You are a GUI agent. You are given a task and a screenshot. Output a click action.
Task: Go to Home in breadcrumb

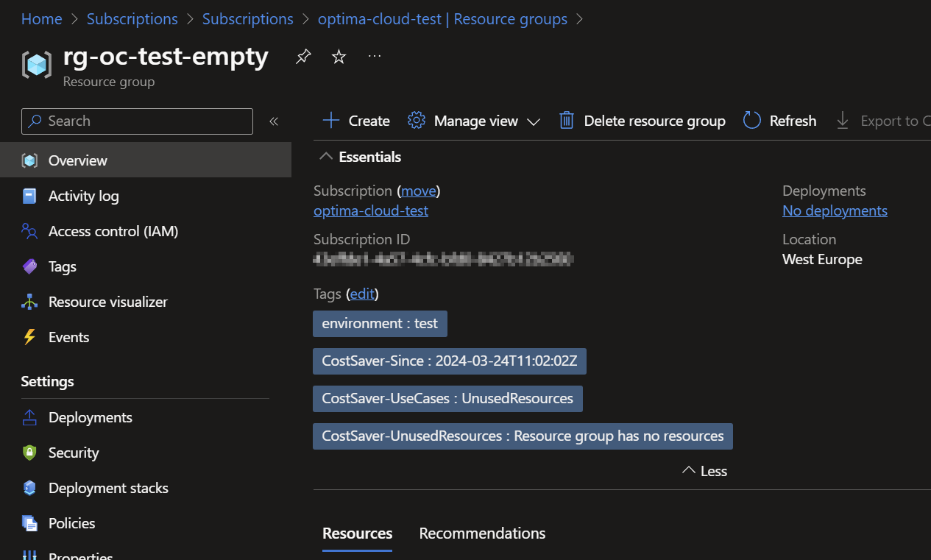[42, 19]
